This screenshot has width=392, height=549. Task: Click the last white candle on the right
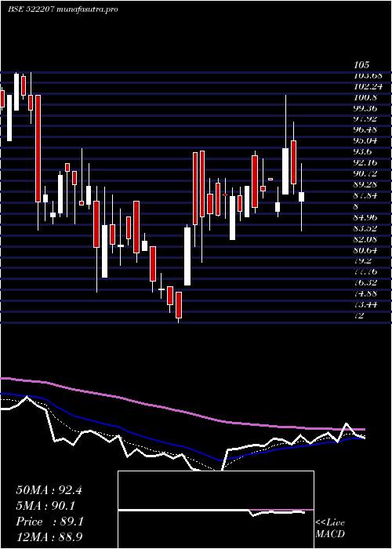[301, 196]
